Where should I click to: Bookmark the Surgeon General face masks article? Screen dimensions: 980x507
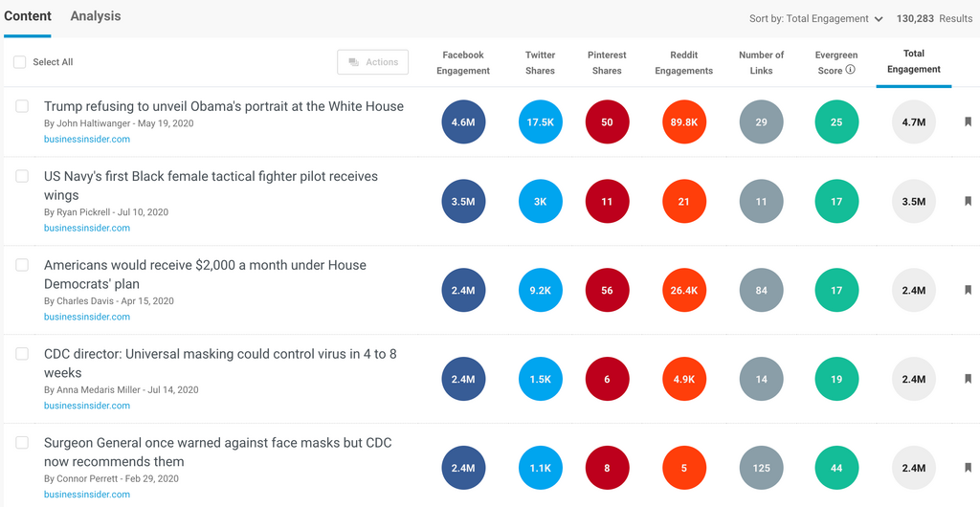point(968,469)
